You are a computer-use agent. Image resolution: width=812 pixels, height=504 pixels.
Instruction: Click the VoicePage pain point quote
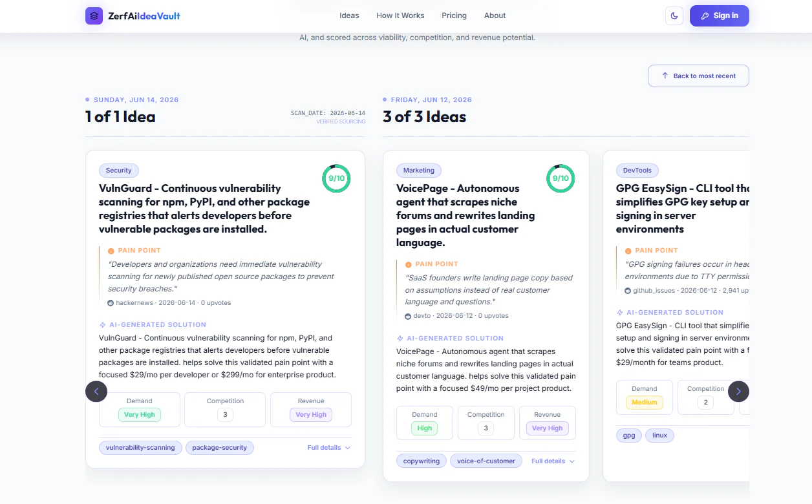(x=489, y=290)
